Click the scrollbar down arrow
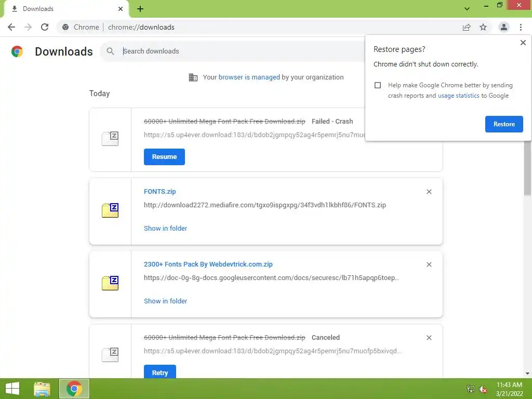 pos(527,374)
